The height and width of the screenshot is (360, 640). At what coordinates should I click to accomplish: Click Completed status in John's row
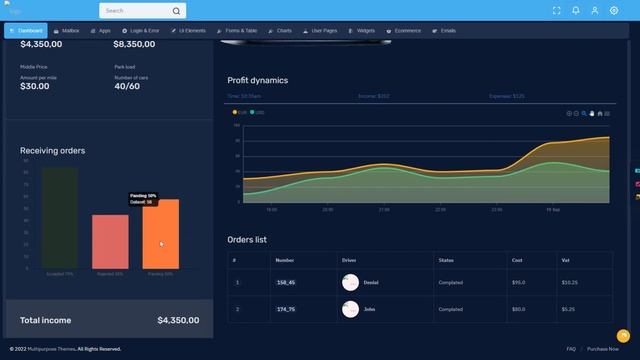pos(451,309)
